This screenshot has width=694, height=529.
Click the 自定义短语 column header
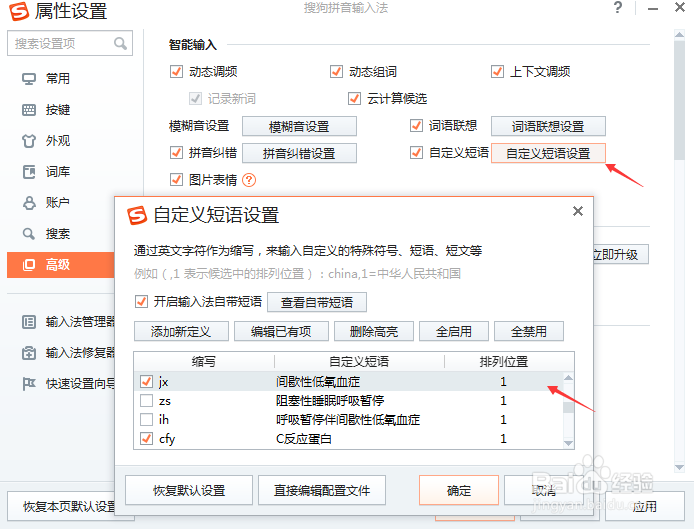359,362
